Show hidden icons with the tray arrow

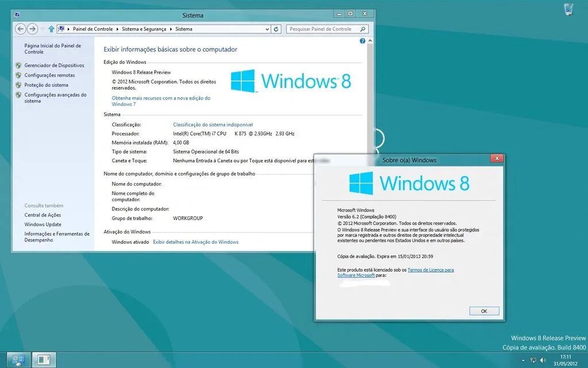coord(524,361)
